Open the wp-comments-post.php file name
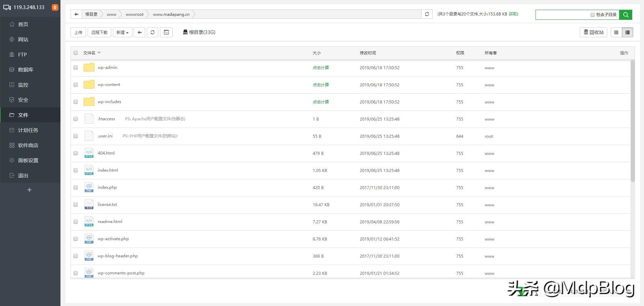644x306 pixels. point(121,273)
